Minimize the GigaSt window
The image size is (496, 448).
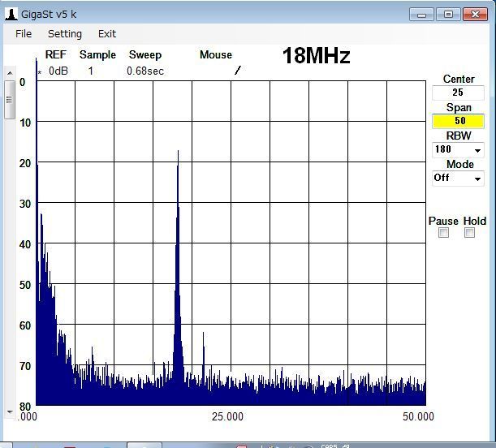421,14
